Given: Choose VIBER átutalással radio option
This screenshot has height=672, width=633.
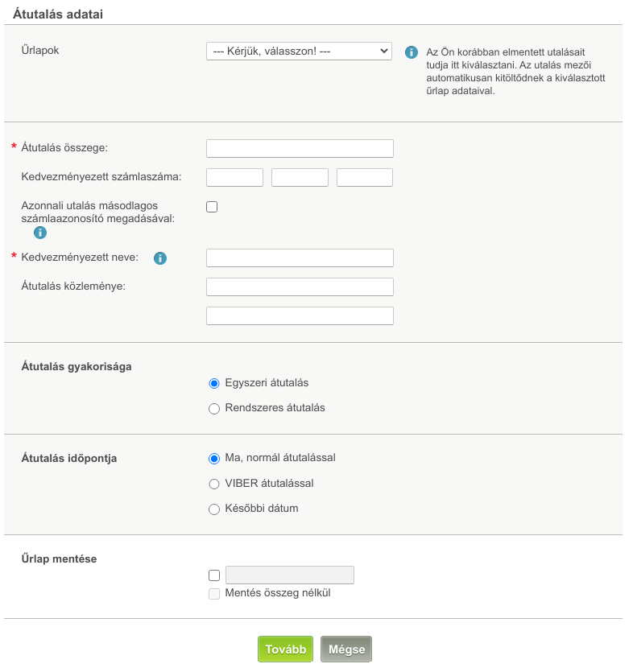Looking at the screenshot, I should pyautogui.click(x=214, y=484).
